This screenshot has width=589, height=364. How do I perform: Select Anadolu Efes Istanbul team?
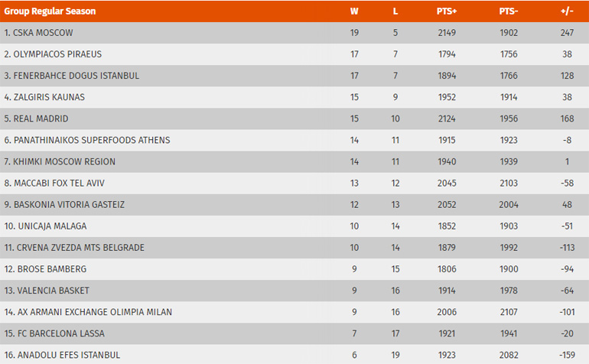[62, 355]
